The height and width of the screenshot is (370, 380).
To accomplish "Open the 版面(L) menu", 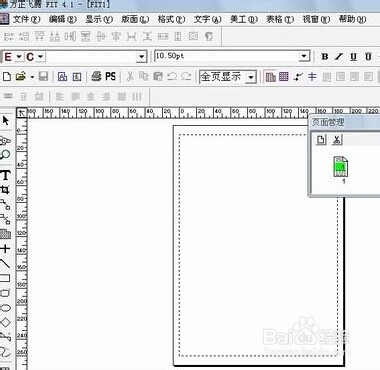I will click(135, 19).
